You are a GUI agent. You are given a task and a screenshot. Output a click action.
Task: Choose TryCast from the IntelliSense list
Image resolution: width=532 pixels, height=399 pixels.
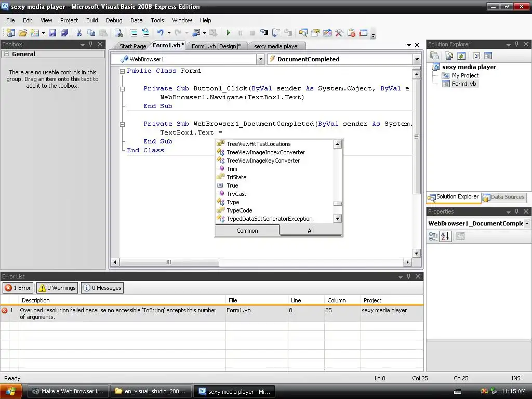pos(236,194)
